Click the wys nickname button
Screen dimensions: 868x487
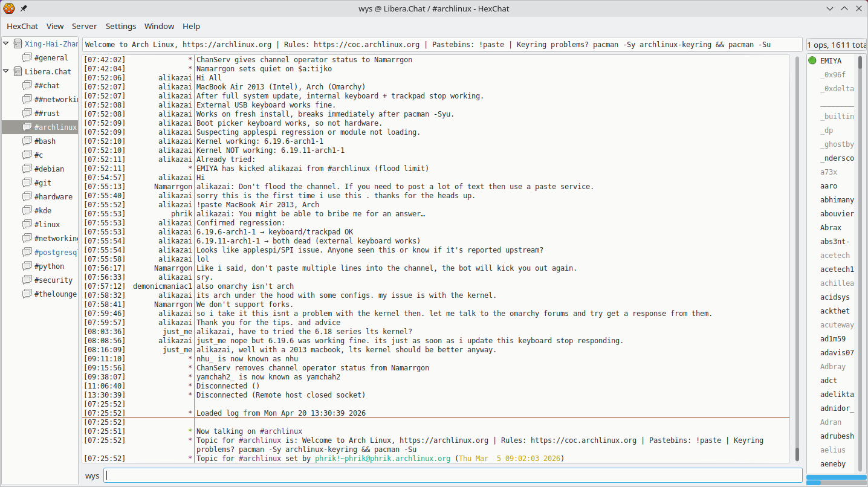(92, 476)
